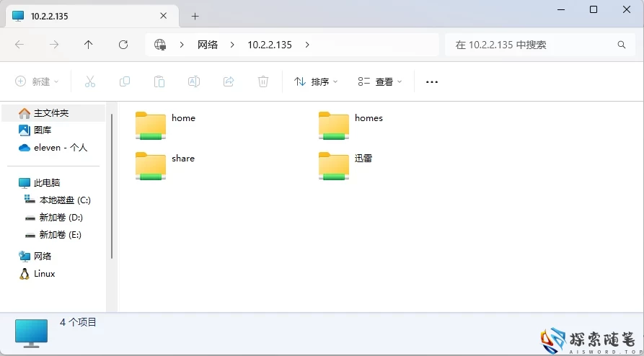Image resolution: width=644 pixels, height=356 pixels.
Task: Go up one folder level
Action: (88, 45)
